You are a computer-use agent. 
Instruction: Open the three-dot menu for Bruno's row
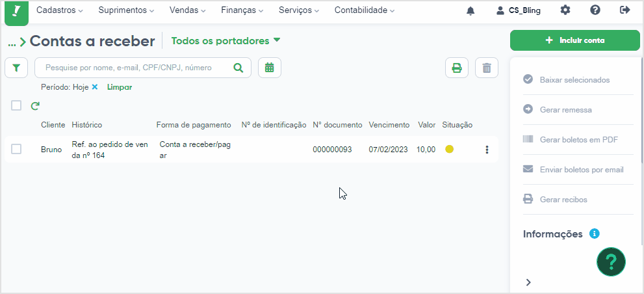tap(487, 150)
